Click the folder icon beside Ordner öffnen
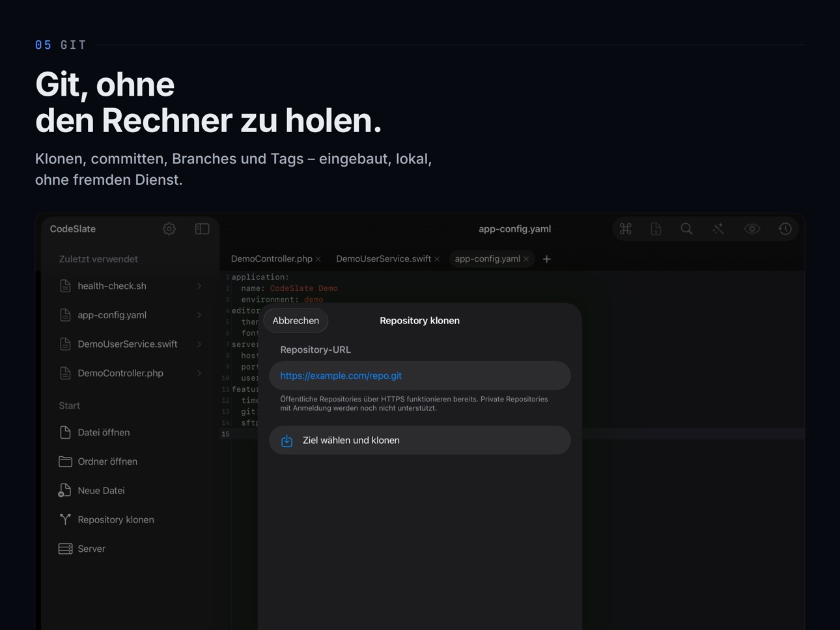Screen dimensions: 840x630 tap(65, 461)
